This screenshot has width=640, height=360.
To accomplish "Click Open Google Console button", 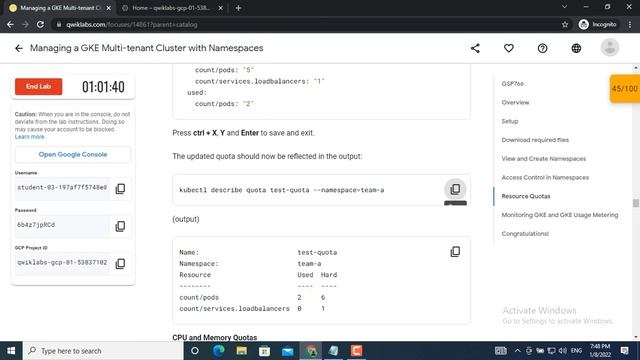I will pyautogui.click(x=73, y=154).
